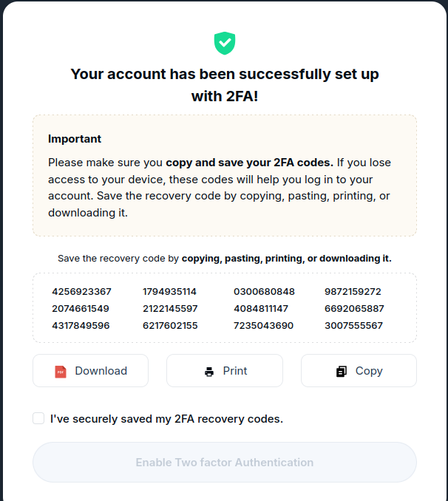The width and height of the screenshot is (448, 501).
Task: Select recovery code 4084811147
Action: [x=261, y=309]
